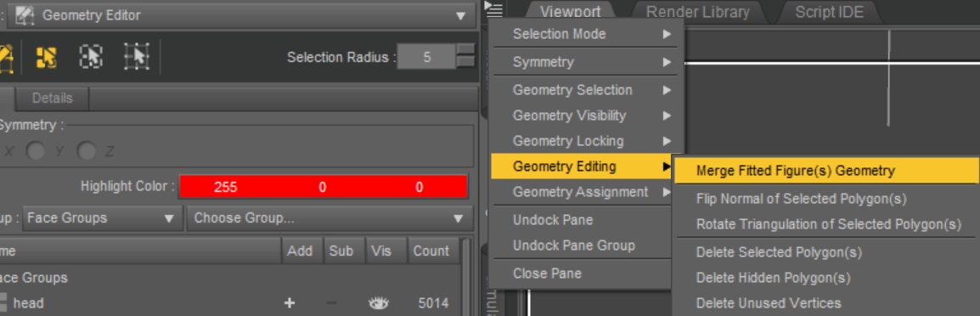Select the Z symmetry radio button
The height and width of the screenshot is (316, 980).
(x=87, y=151)
